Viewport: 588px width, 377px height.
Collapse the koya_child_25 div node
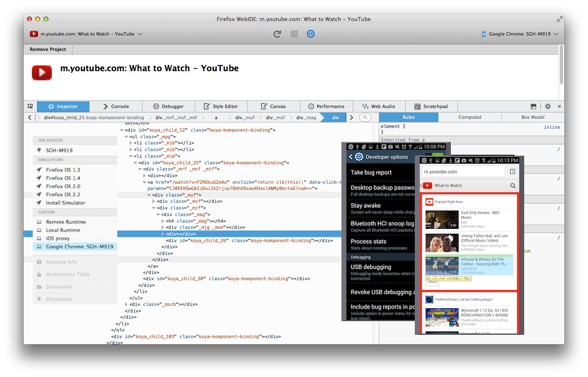coord(135,163)
